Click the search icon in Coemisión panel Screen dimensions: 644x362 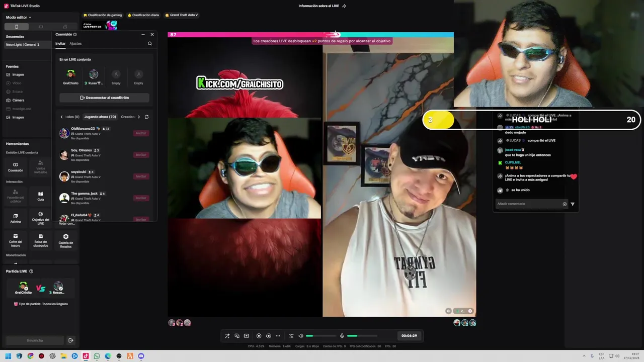150,44
